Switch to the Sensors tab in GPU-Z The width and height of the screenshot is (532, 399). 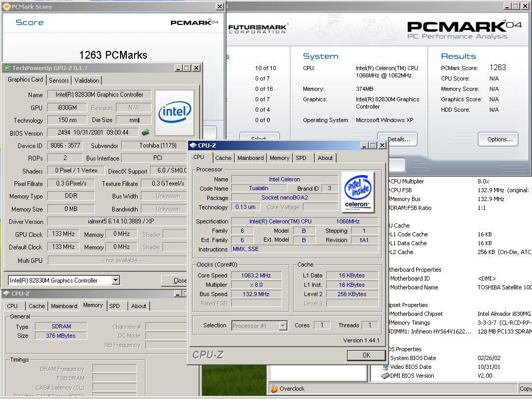(x=59, y=81)
